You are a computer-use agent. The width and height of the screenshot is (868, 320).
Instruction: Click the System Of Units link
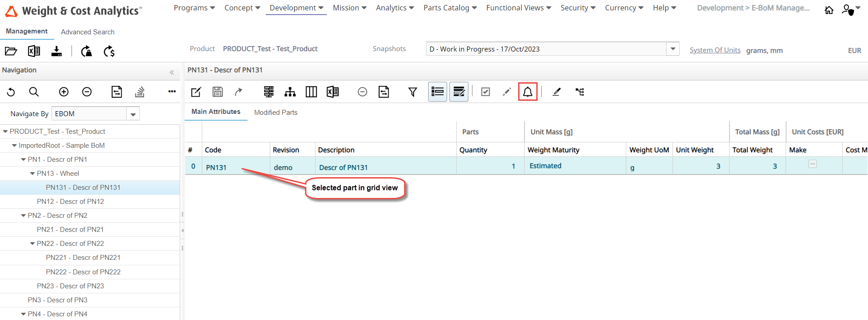(x=715, y=50)
